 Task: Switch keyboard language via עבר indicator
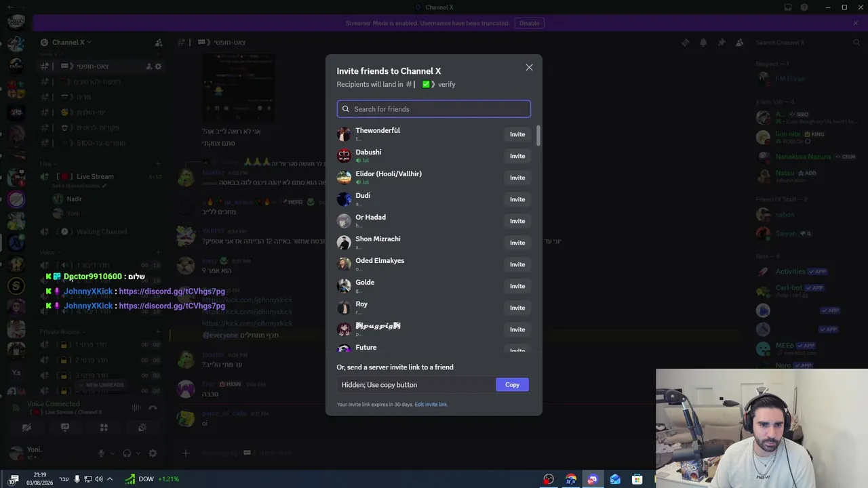tap(64, 479)
